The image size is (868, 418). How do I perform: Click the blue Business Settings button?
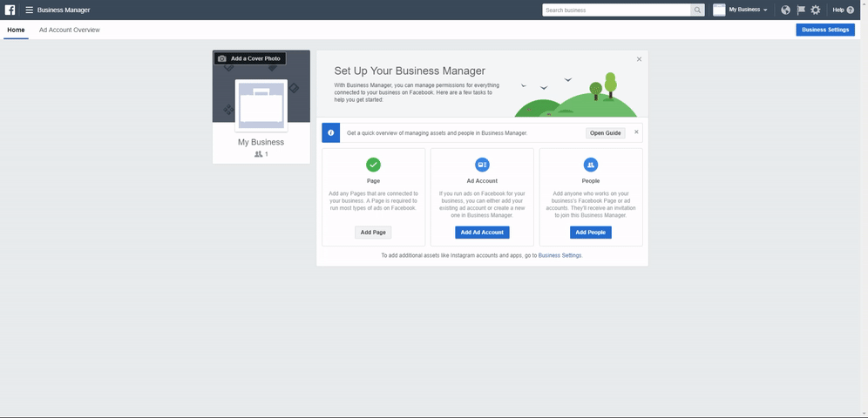click(x=825, y=30)
